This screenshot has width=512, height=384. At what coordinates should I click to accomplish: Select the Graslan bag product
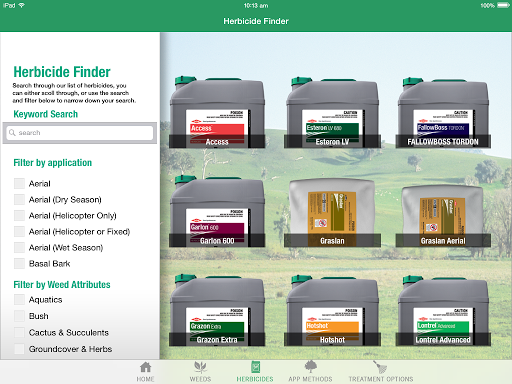(332, 213)
